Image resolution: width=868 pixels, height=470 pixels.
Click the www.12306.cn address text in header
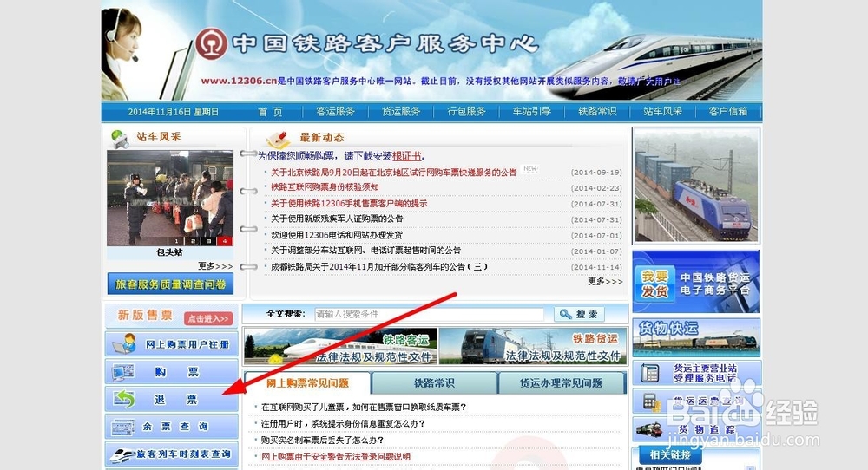pos(239,82)
